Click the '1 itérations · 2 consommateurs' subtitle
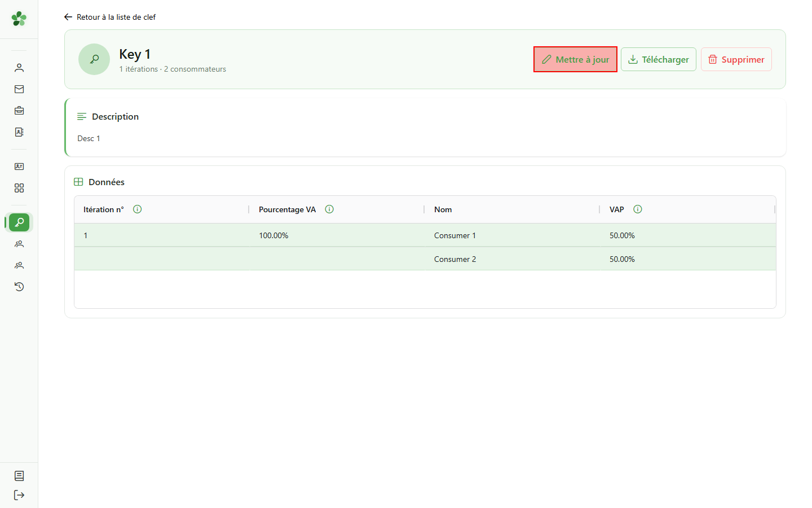The width and height of the screenshot is (812, 508). pyautogui.click(x=173, y=69)
